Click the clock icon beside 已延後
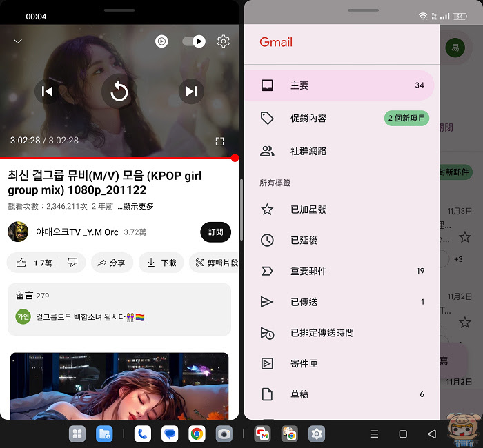Viewport: 483px width, 448px height. pyautogui.click(x=267, y=241)
